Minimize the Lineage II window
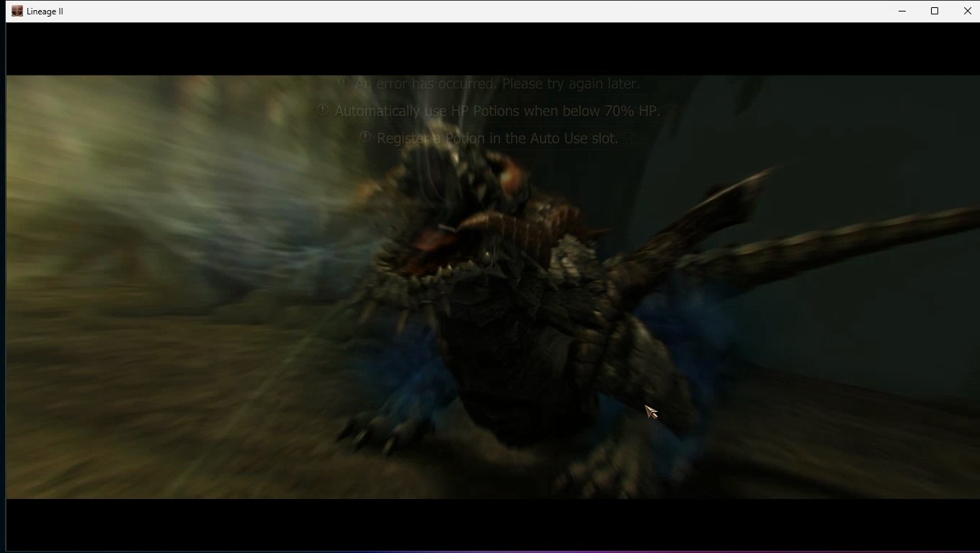980x553 pixels. point(902,11)
